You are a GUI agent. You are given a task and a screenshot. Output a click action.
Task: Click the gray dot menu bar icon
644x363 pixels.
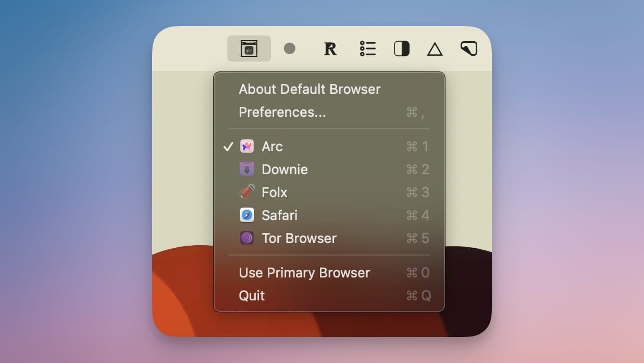[x=290, y=48]
